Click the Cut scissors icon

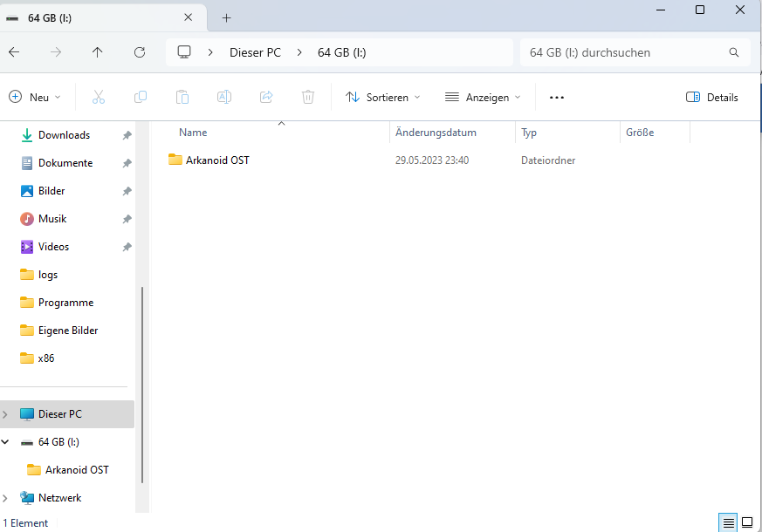(98, 97)
